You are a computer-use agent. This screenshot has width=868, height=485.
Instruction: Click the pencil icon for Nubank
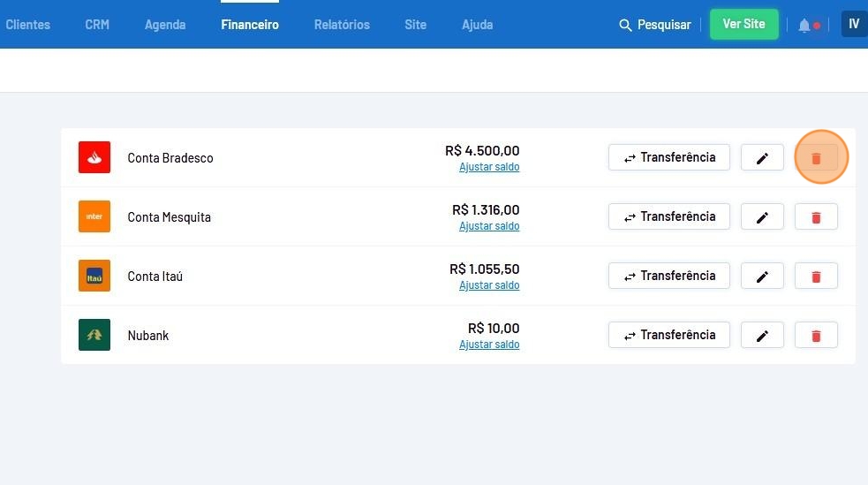tap(762, 336)
